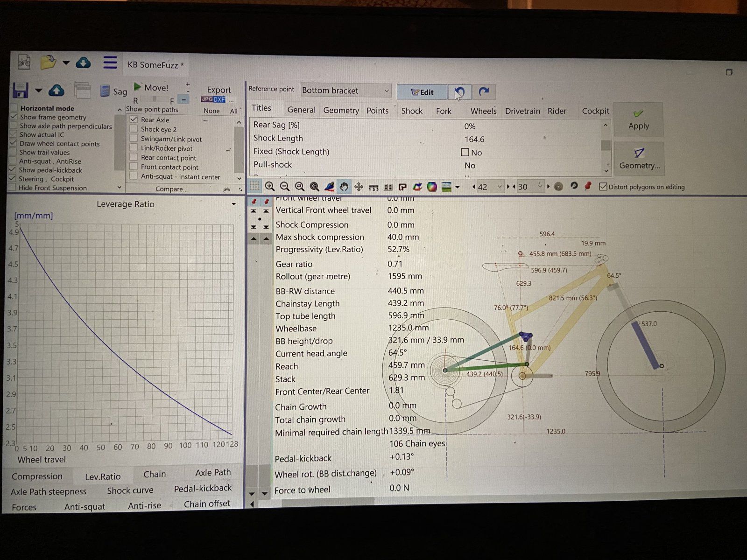Toggle Show frame geometry checkbox

coord(14,117)
